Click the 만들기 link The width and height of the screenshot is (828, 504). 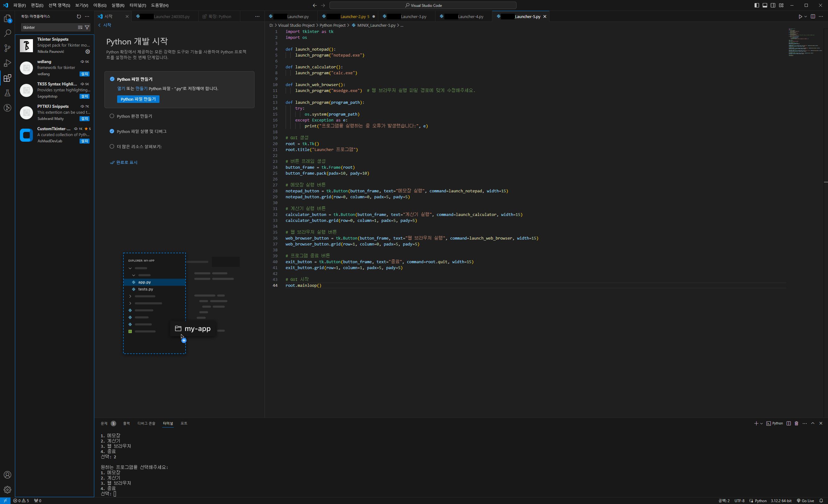(141, 89)
